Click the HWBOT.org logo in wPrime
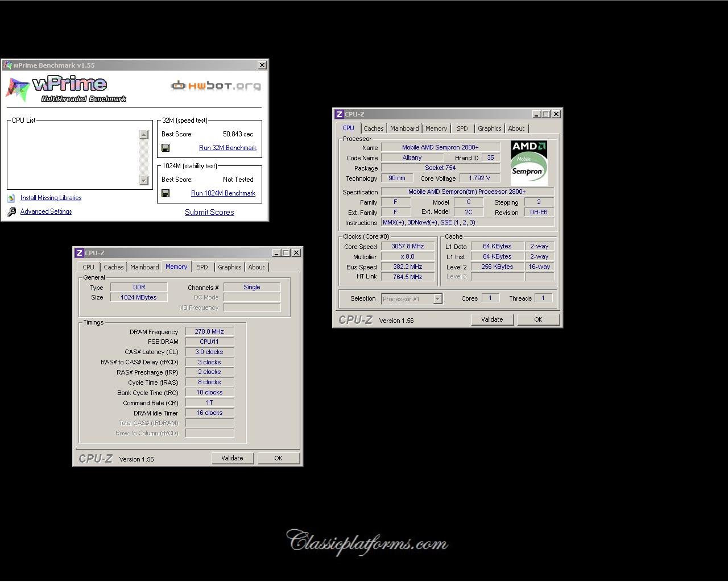728x582 pixels. (x=216, y=86)
